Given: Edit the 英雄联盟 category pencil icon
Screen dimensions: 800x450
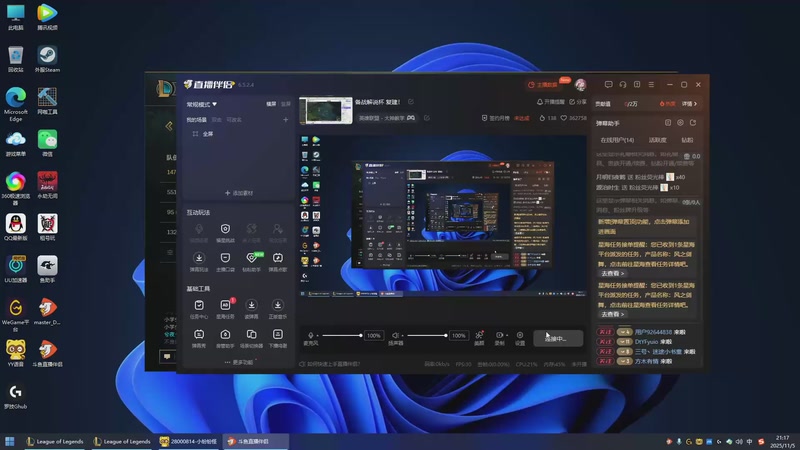Looking at the screenshot, I should (x=427, y=118).
